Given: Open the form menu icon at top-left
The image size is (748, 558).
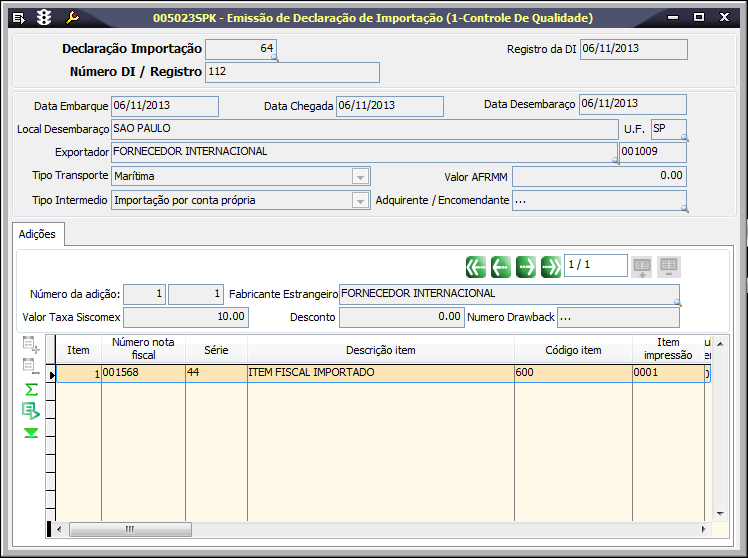Looking at the screenshot, I should coord(18,18).
